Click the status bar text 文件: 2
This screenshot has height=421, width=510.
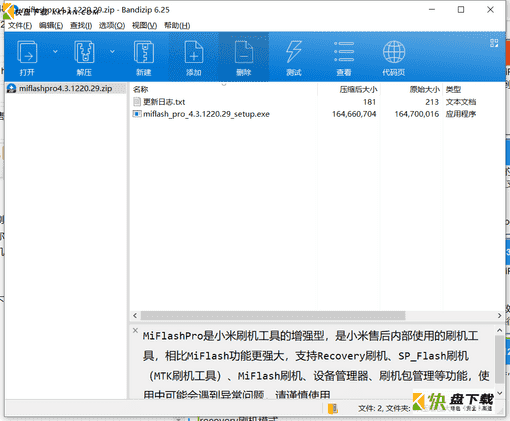click(370, 408)
